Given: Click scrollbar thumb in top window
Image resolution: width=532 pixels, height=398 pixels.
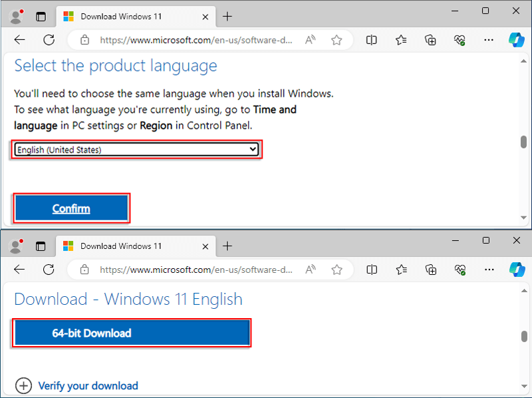Looking at the screenshot, I should click(523, 142).
